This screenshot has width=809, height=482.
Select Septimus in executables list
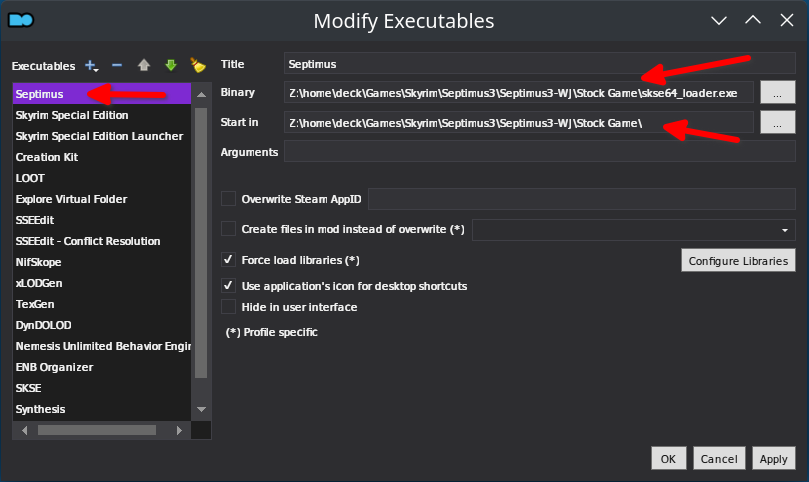[x=102, y=94]
